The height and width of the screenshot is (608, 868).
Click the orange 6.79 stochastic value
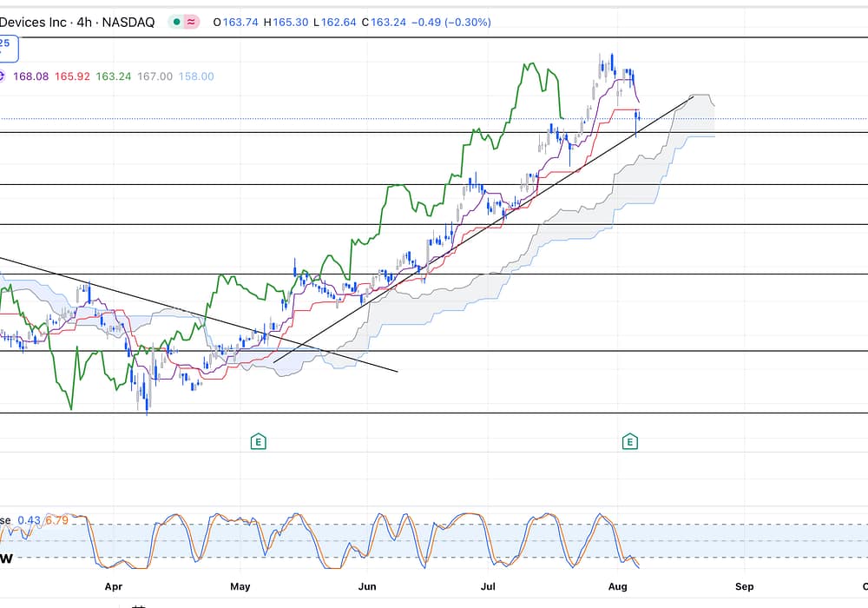[x=56, y=520]
